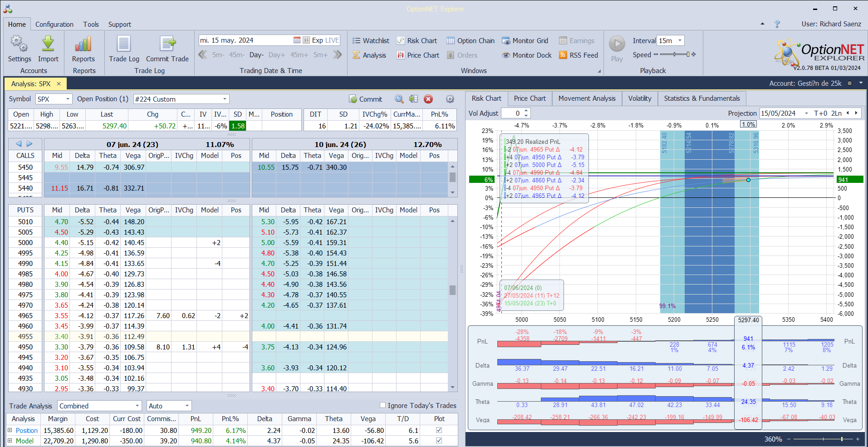Viewport: 868px width, 447px height.
Task: Click the Commit button
Action: 365,99
